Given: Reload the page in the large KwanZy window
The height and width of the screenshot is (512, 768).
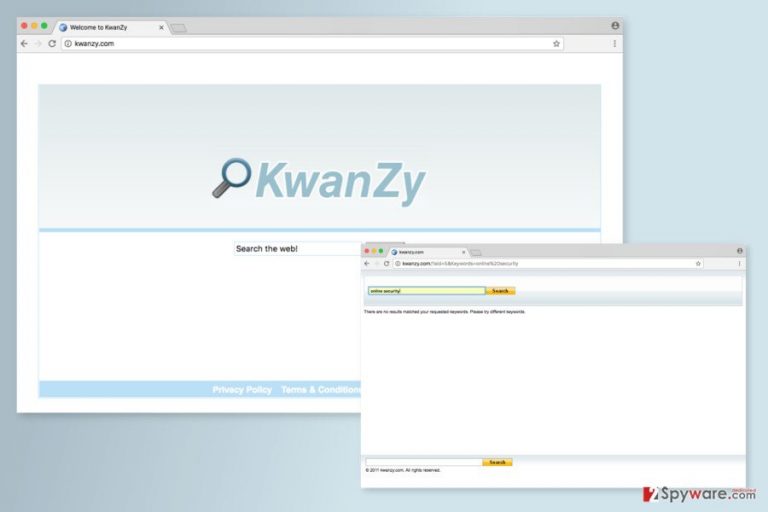Looking at the screenshot, I should tap(52, 44).
